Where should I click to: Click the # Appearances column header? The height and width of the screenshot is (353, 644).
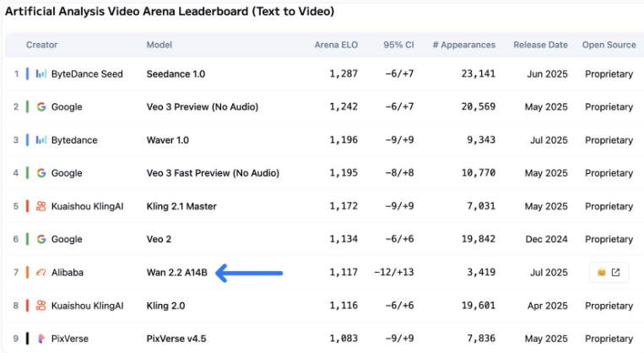click(x=463, y=45)
